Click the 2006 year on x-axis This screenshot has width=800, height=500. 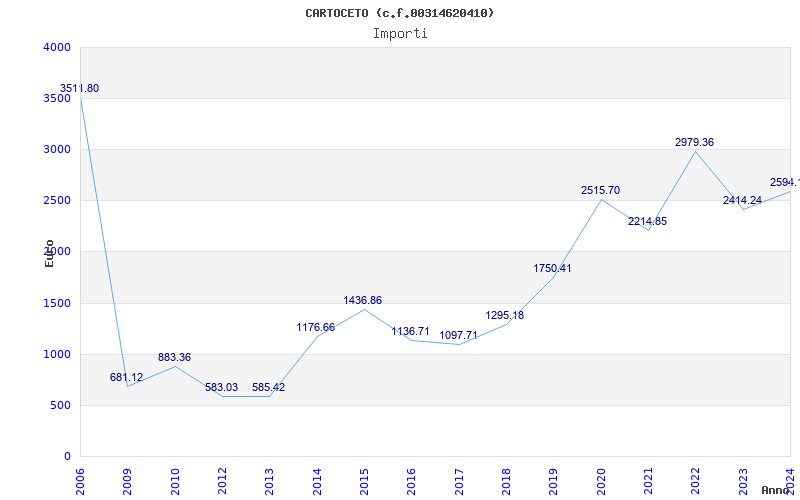81,480
